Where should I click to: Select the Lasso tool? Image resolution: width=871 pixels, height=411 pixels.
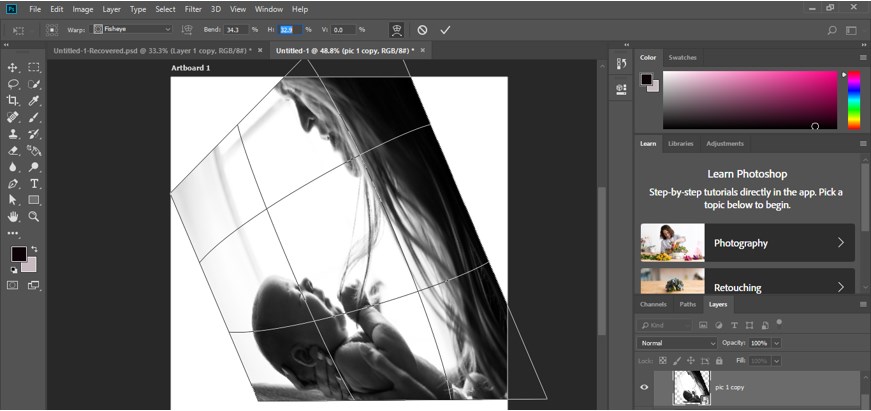point(12,84)
